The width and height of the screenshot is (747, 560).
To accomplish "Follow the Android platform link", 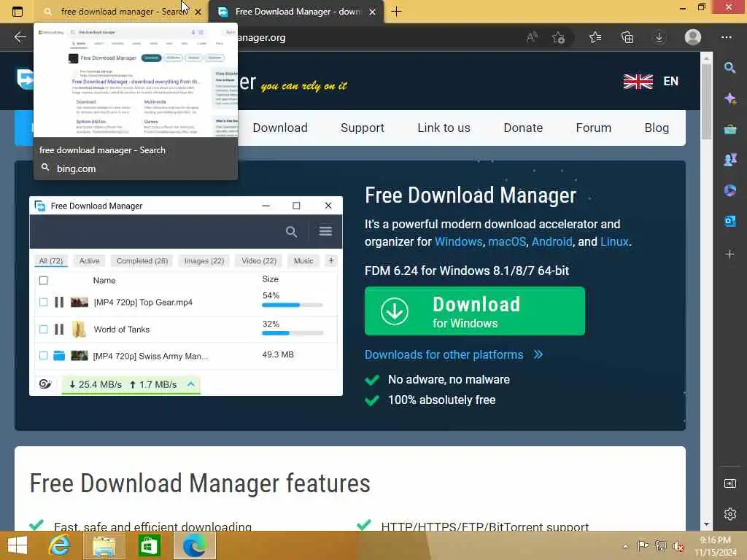I will coord(551,241).
